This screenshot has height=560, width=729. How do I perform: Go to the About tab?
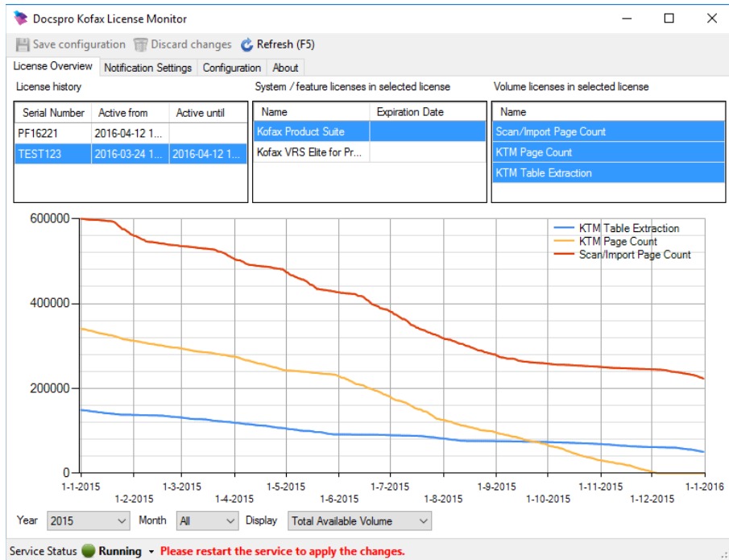[285, 68]
